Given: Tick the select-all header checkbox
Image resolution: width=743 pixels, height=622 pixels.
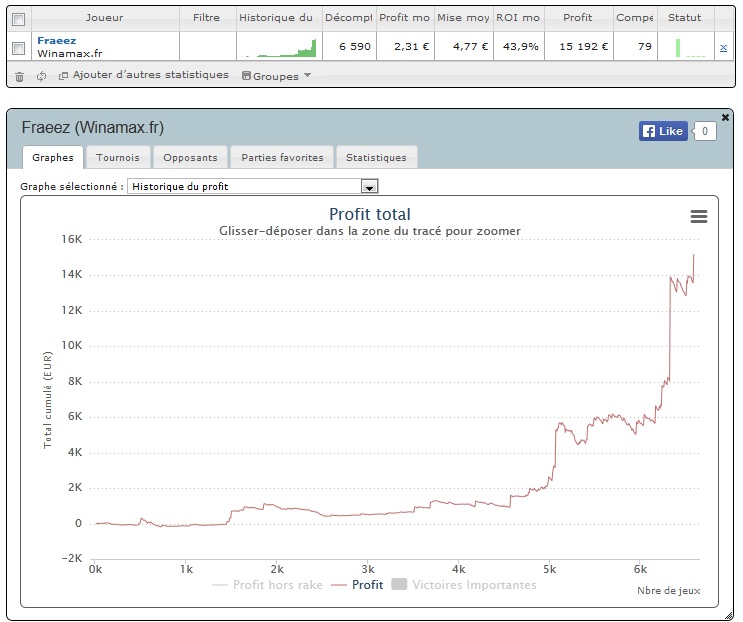Looking at the screenshot, I should (x=18, y=19).
